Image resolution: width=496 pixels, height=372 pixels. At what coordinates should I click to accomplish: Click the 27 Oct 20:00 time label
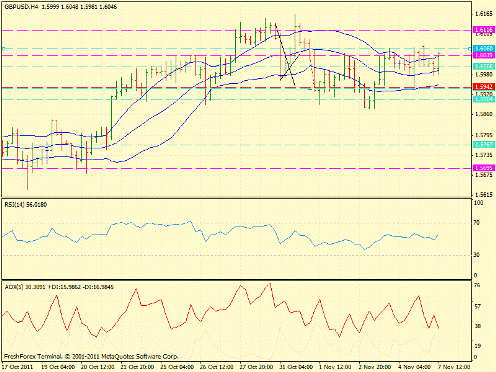(x=257, y=367)
